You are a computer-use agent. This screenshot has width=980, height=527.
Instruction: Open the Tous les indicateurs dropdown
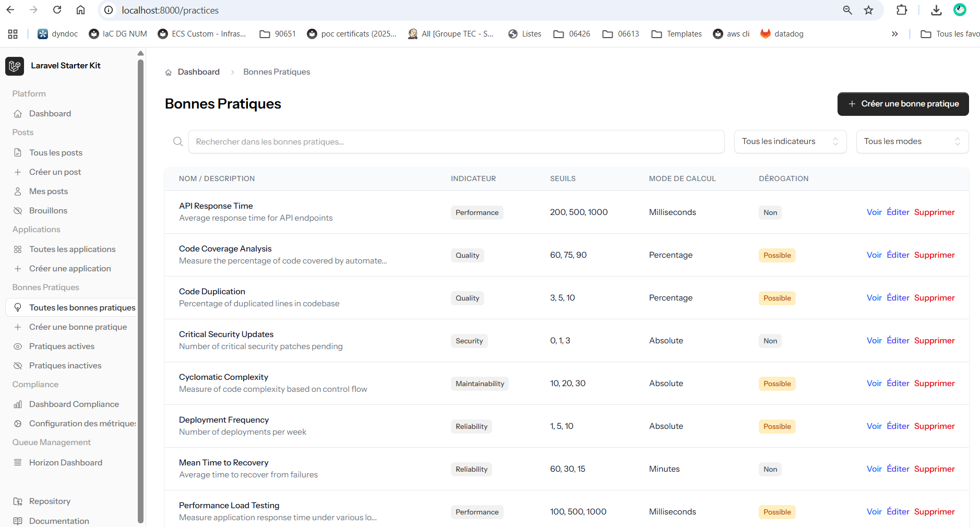coord(790,141)
